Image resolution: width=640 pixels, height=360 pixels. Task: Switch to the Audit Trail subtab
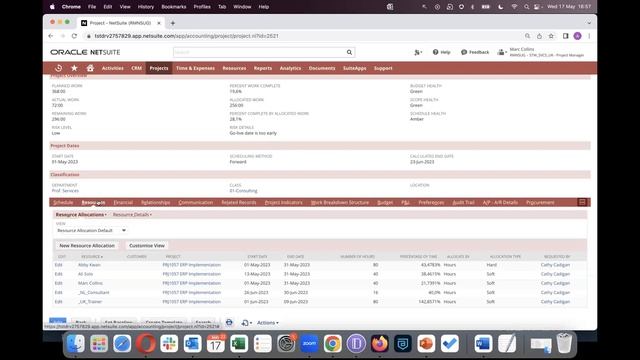click(463, 202)
